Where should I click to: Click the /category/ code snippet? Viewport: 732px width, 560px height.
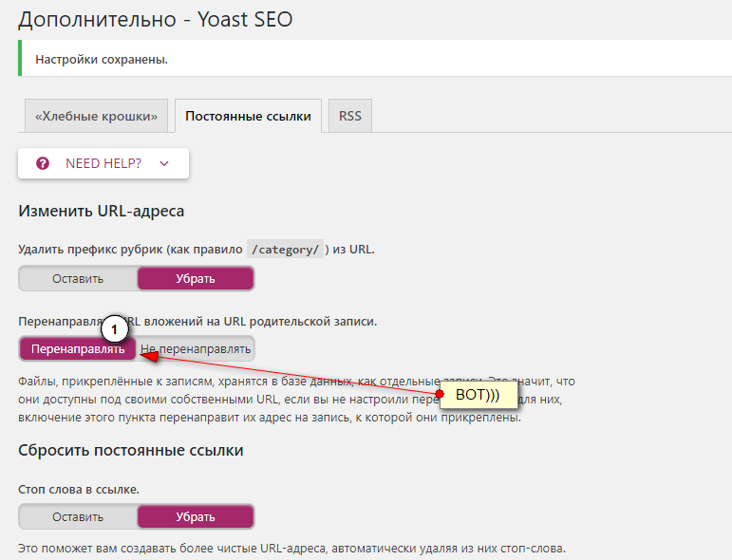pyautogui.click(x=285, y=250)
